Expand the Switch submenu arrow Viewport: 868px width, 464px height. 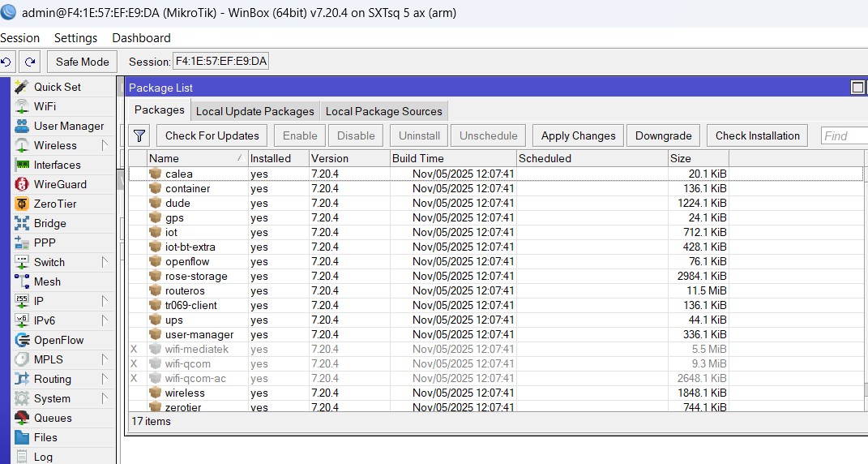point(105,262)
